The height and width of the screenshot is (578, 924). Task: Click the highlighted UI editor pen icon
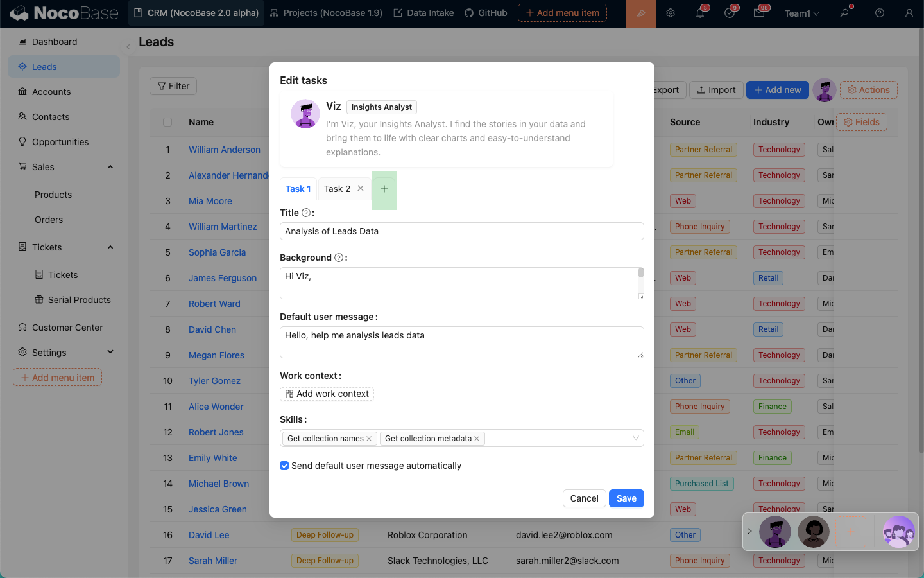coord(640,13)
